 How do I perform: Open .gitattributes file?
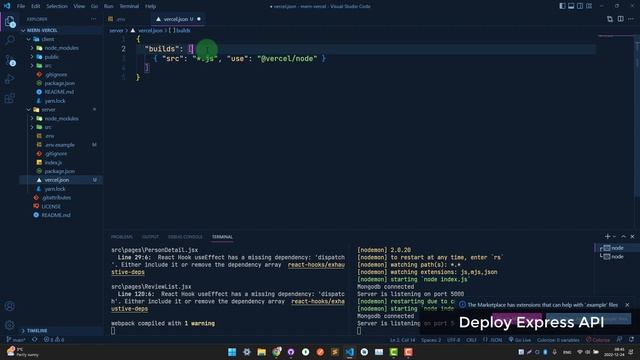tap(60, 198)
